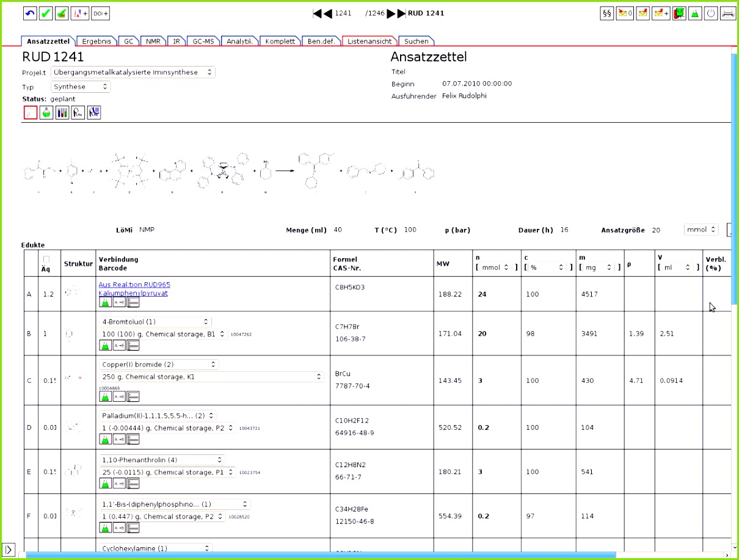This screenshot has height=560, width=739.
Task: Select the test tubes analytics icon
Action: (62, 112)
